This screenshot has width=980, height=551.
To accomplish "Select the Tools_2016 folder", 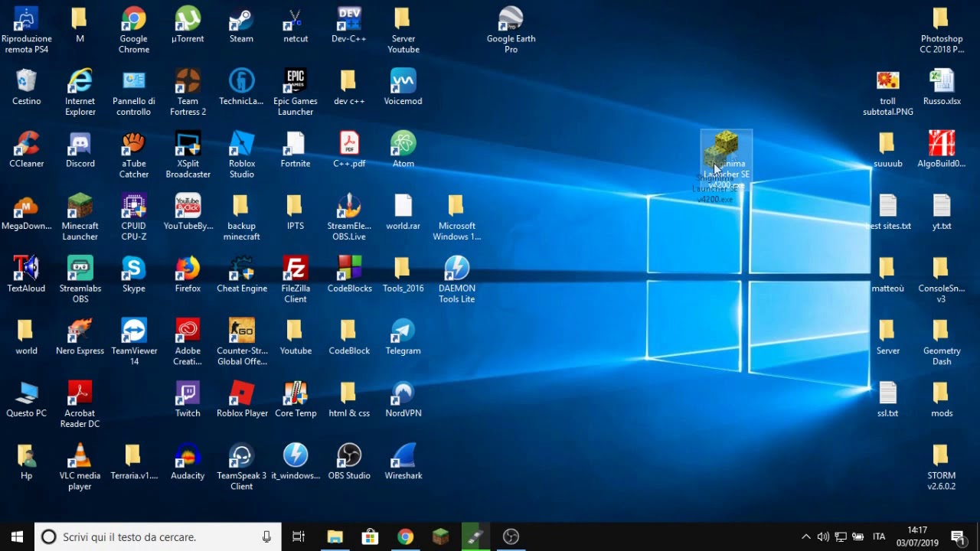I will [x=403, y=275].
